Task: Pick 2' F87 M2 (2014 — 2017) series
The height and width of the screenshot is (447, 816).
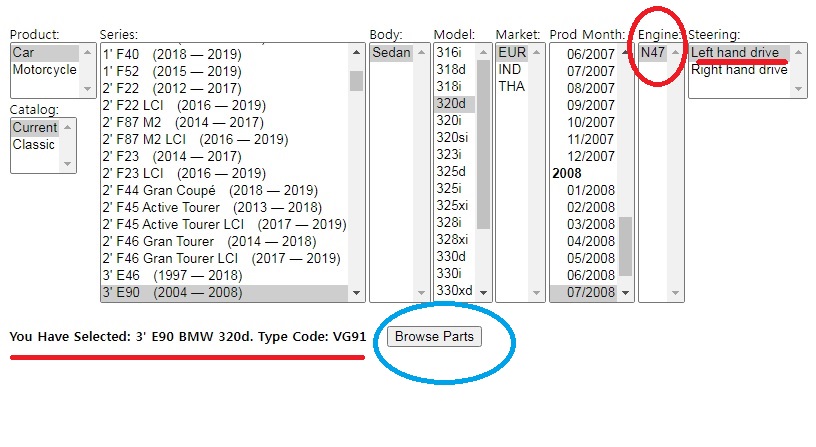Action: [225, 122]
